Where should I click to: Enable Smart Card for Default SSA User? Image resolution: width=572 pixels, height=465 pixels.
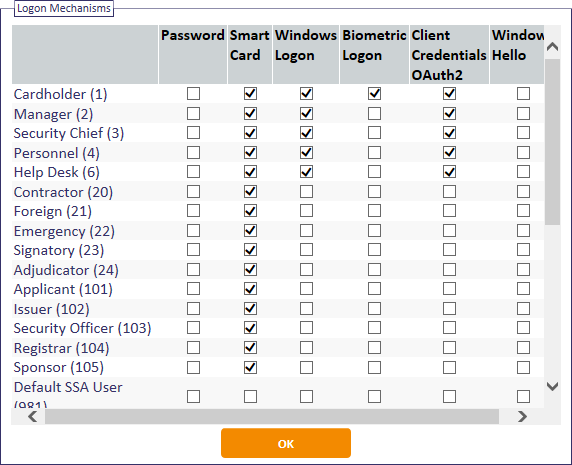(250, 396)
